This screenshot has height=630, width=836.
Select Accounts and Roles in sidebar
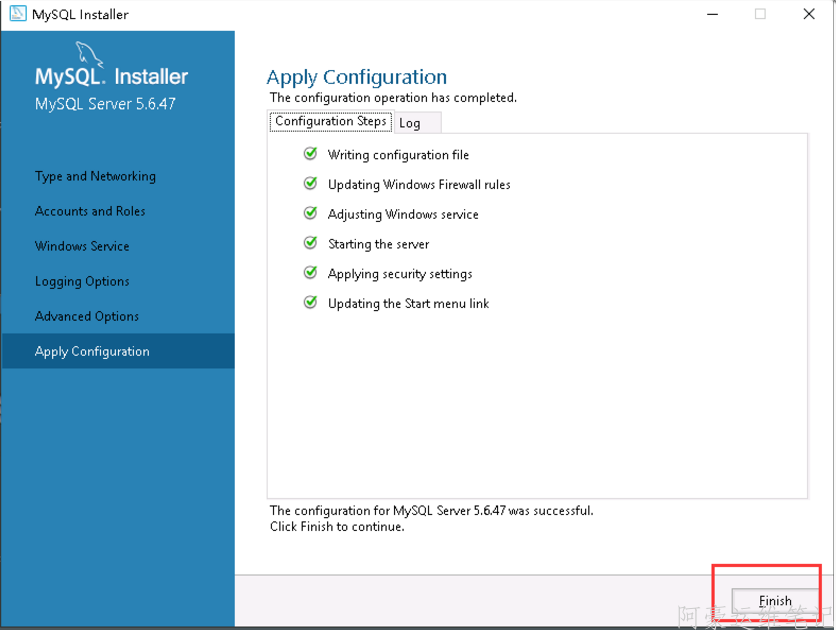90,211
